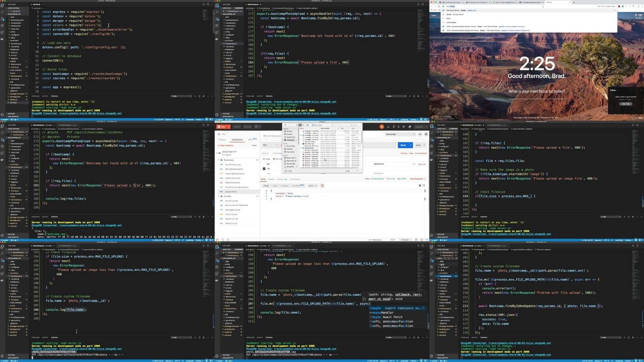
Task: Toggle File row checkbox in Postman
Action: [x=264, y=169]
